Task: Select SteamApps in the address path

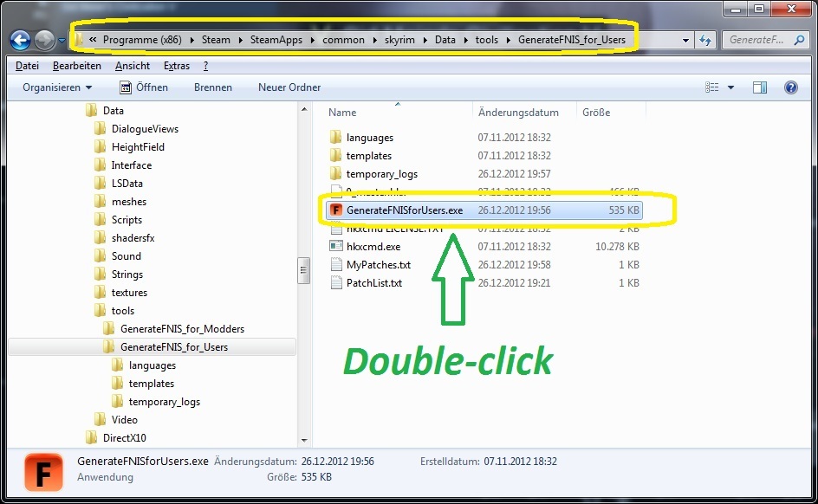Action: coord(276,40)
